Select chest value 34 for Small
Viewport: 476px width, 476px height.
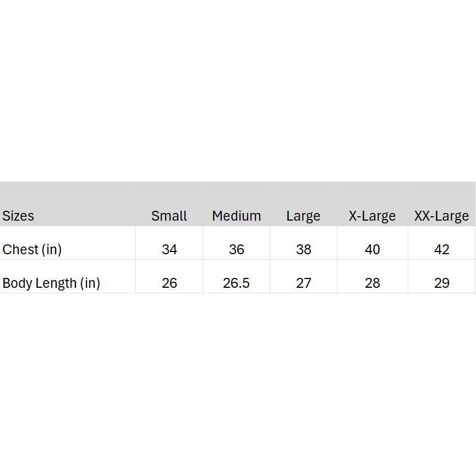pyautogui.click(x=169, y=249)
